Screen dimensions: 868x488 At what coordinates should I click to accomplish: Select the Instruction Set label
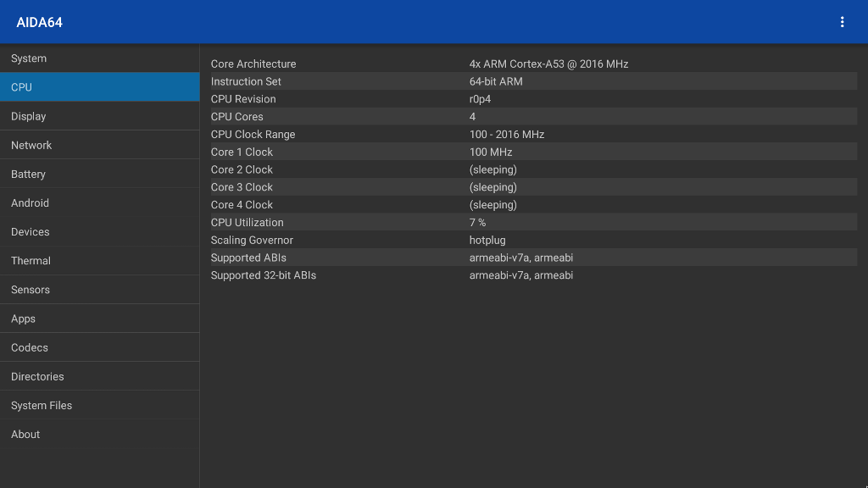246,81
